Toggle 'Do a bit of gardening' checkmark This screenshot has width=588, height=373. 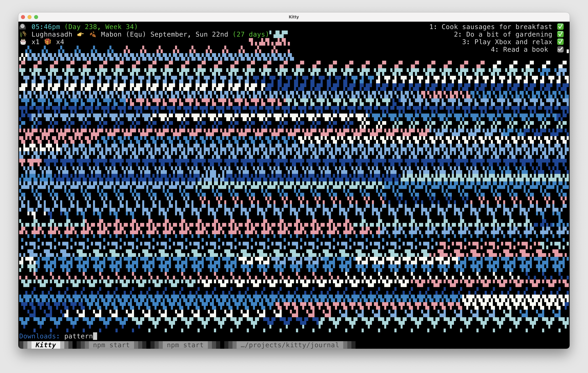pyautogui.click(x=560, y=34)
